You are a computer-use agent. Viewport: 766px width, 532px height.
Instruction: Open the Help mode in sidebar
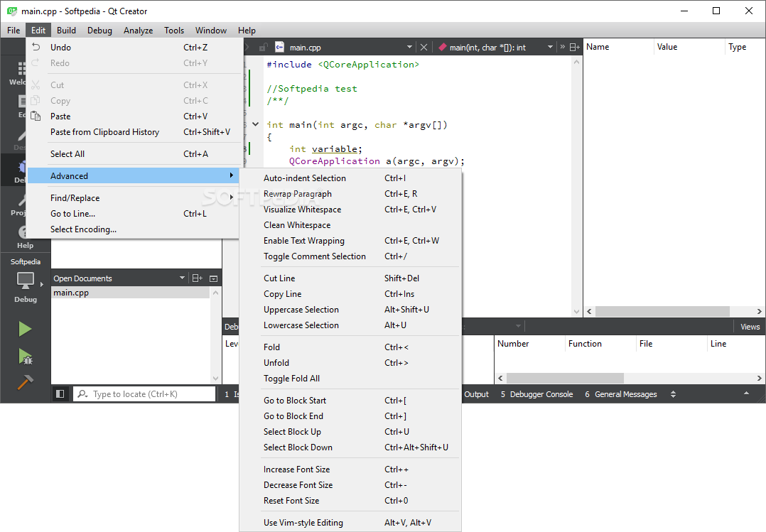click(x=25, y=237)
